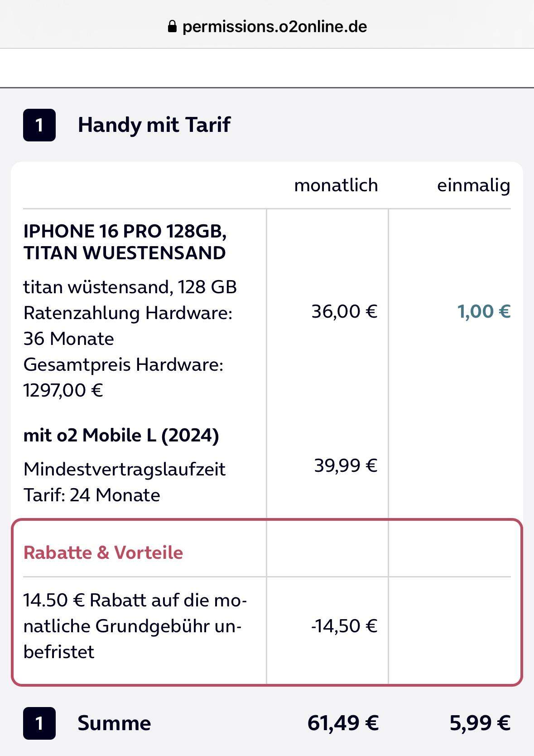Viewport: 534px width, 756px height.
Task: Expand the Rabatte & Vorteile section
Action: (x=103, y=553)
